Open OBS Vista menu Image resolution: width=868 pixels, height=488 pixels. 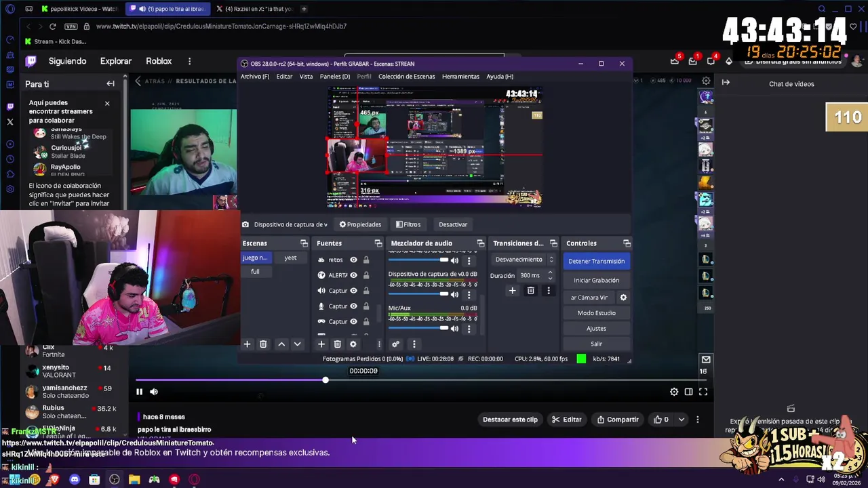[307, 77]
